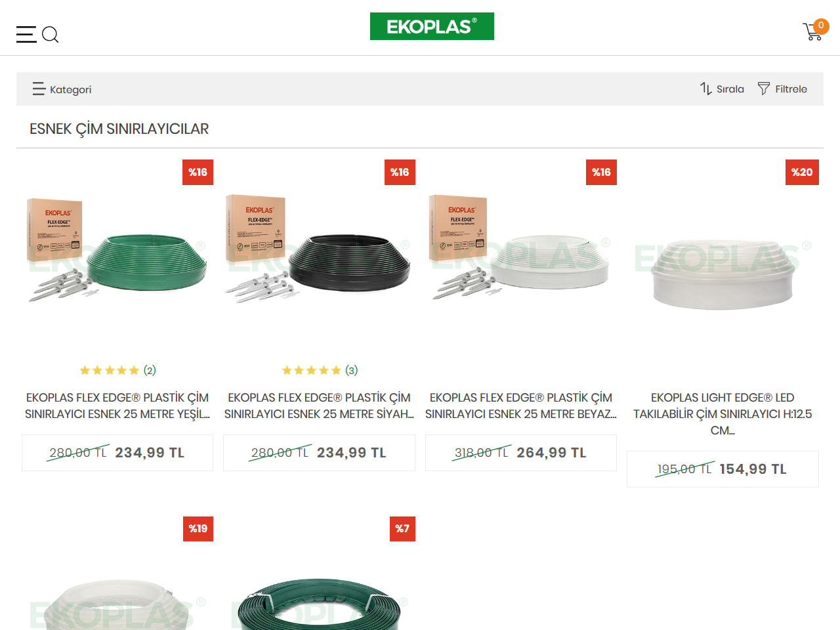
Task: Click the 264,99 TL price box
Action: (521, 453)
